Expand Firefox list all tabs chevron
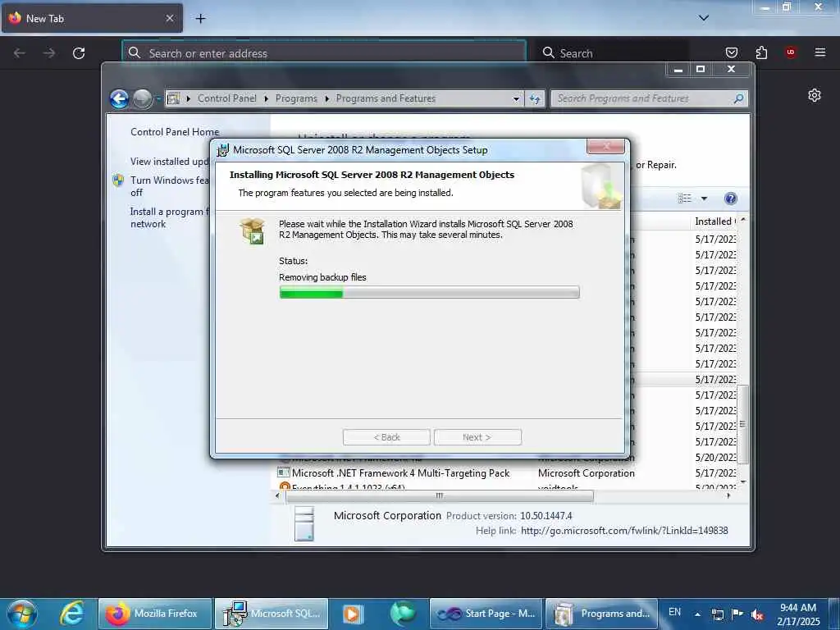 point(704,18)
